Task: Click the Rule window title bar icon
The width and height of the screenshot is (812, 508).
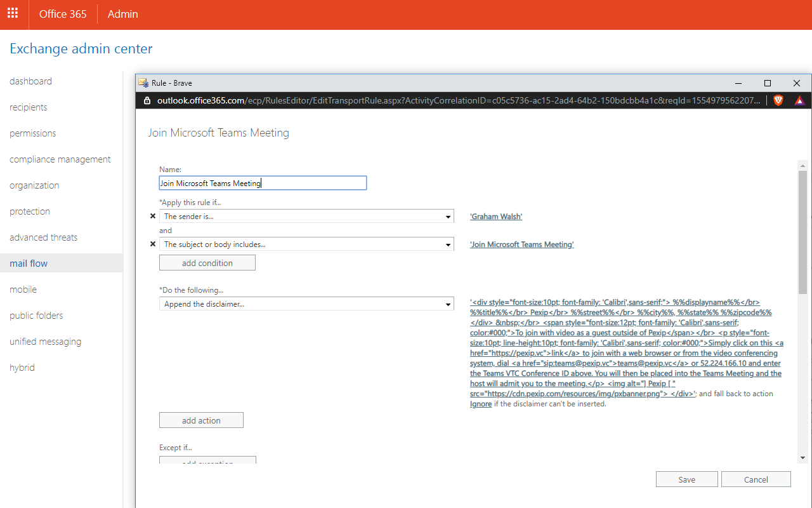Action: tap(142, 83)
